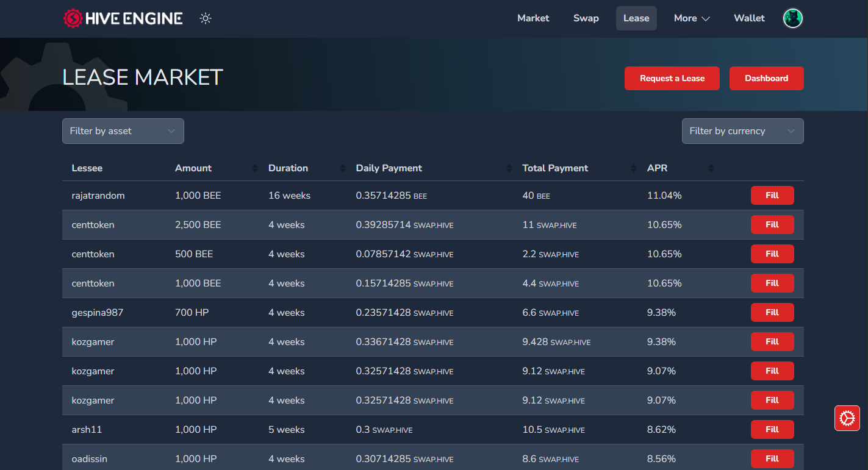The height and width of the screenshot is (470, 868).
Task: Click the Hive Engine logo
Action: tap(123, 18)
